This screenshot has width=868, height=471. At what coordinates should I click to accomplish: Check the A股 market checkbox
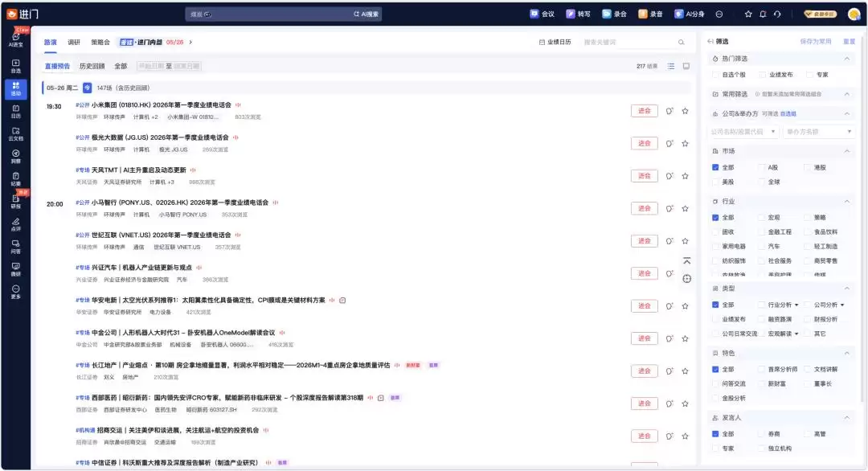pyautogui.click(x=762, y=167)
